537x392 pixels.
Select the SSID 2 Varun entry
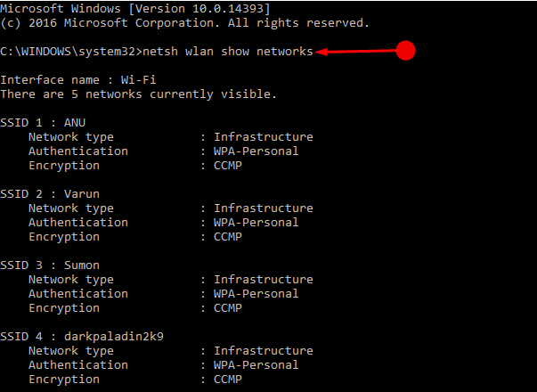click(50, 193)
